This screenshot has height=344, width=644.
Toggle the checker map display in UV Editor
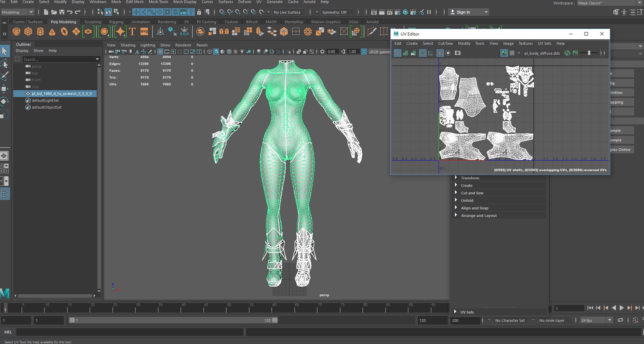pos(512,53)
